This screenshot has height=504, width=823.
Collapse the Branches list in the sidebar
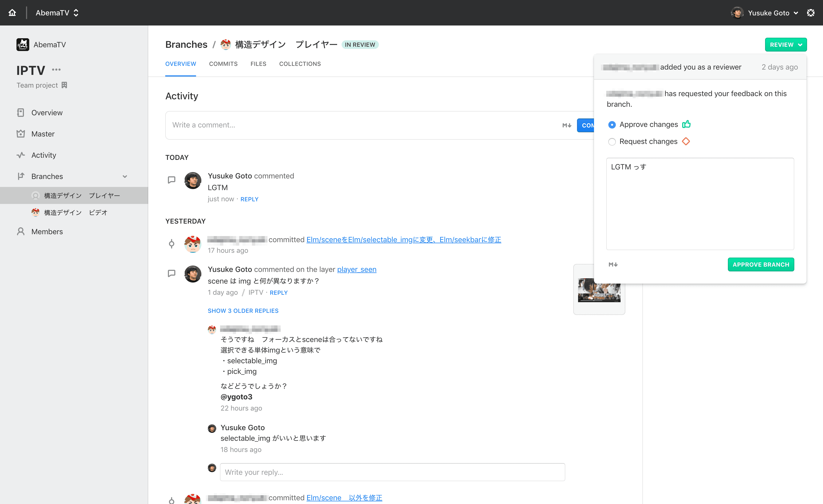coord(125,176)
